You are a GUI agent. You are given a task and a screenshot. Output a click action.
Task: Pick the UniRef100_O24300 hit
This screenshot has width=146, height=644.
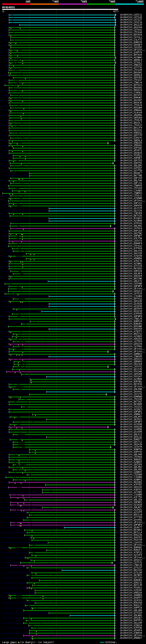(131, 600)
